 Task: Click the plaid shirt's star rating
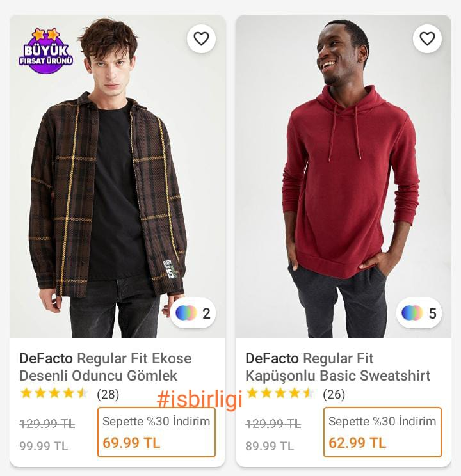point(54,393)
